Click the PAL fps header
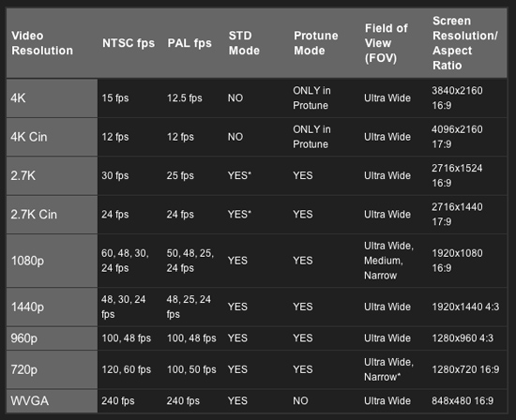Viewport: 516px width, 420px height. 190,43
